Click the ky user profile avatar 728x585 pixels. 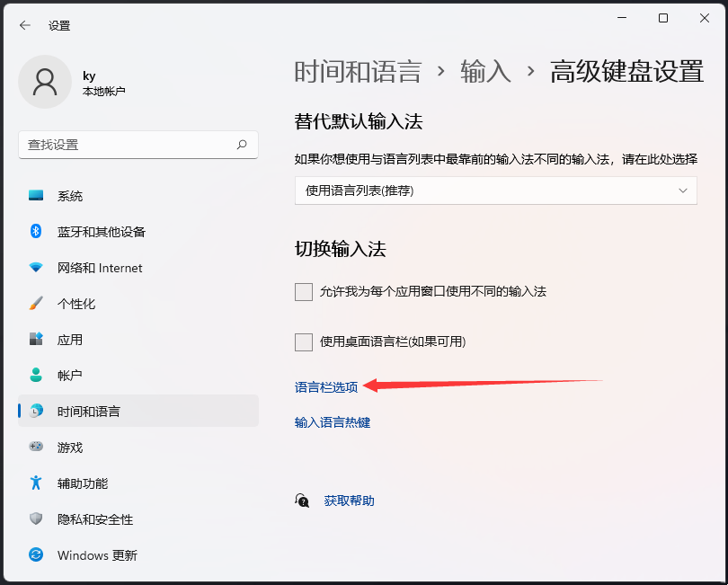pos(45,82)
